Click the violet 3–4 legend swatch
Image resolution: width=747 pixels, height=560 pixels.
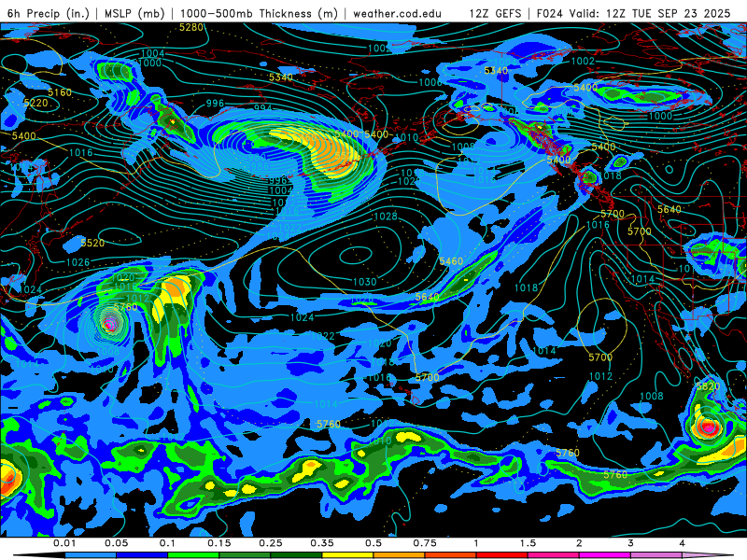pyautogui.click(x=656, y=555)
